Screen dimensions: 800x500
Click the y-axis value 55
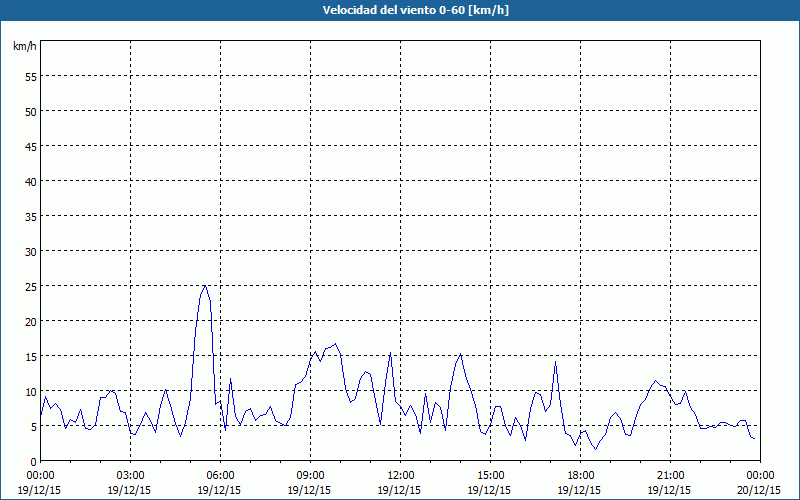31,77
